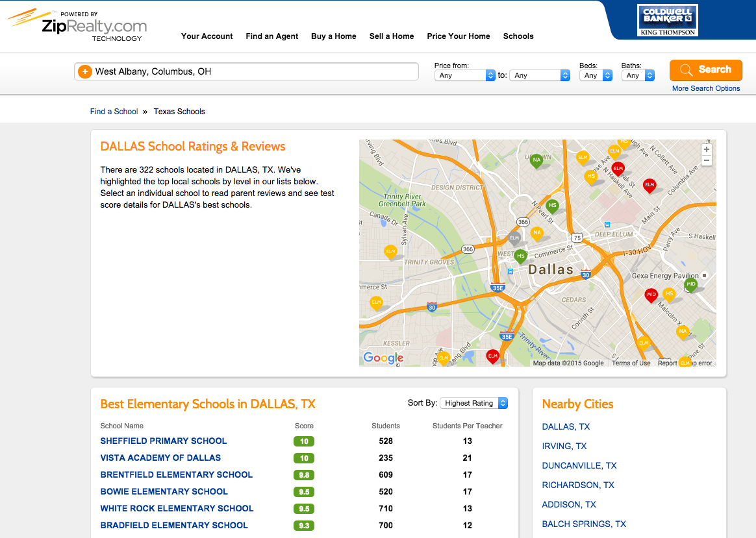Select IRVING, TX in Nearby Cities
This screenshot has height=538, width=756.
pos(564,446)
